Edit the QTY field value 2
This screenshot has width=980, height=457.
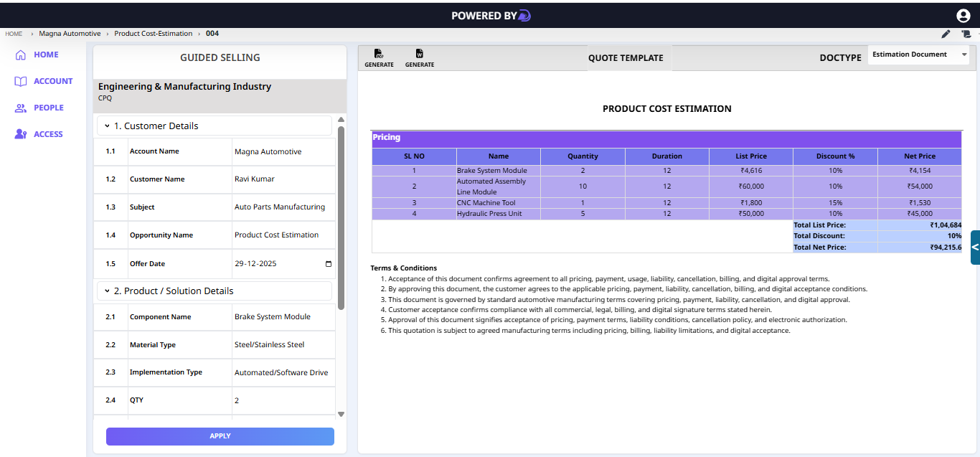click(283, 400)
